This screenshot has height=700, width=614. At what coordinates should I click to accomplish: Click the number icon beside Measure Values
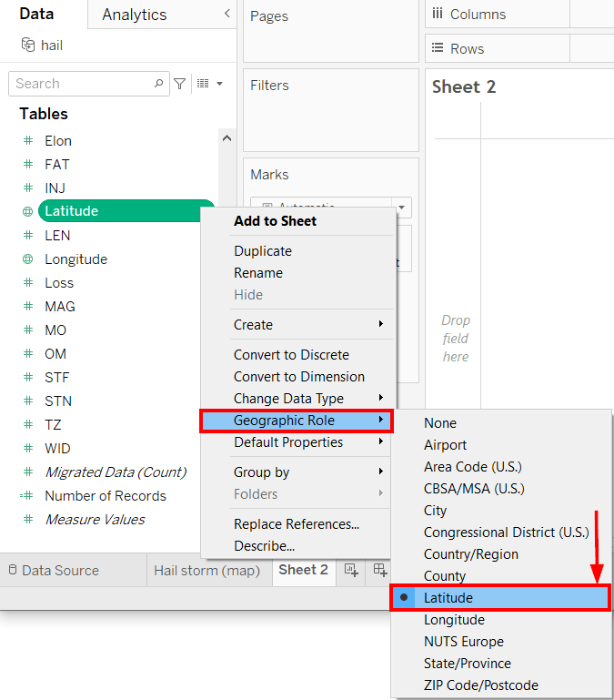(x=28, y=519)
